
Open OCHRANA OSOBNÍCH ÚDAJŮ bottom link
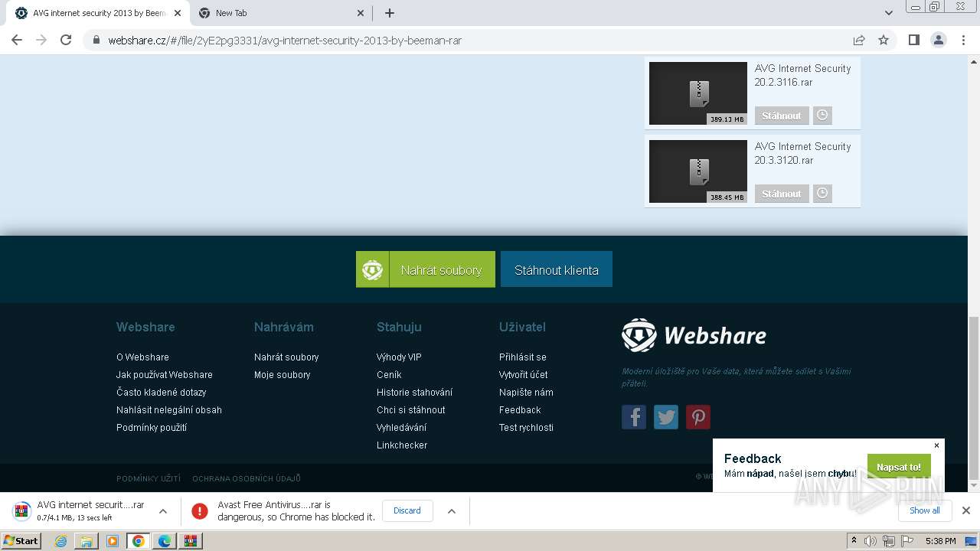point(247,478)
